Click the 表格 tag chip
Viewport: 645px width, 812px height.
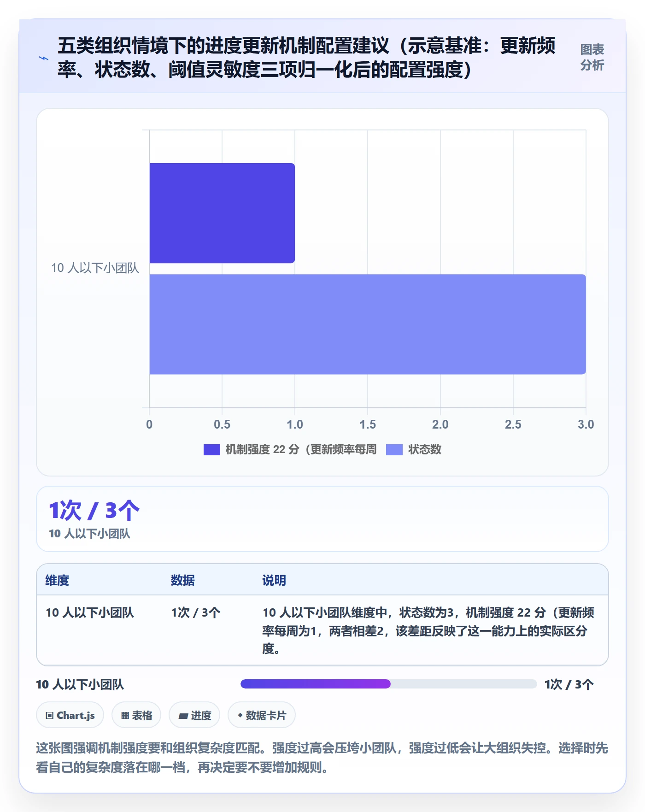[136, 715]
